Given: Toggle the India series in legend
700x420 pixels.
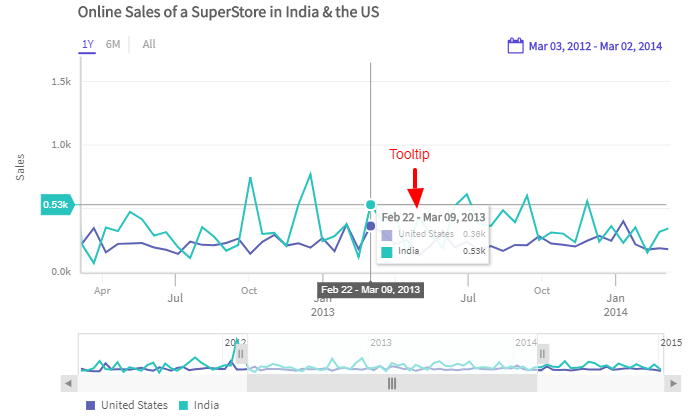Looking at the screenshot, I should coord(198,405).
